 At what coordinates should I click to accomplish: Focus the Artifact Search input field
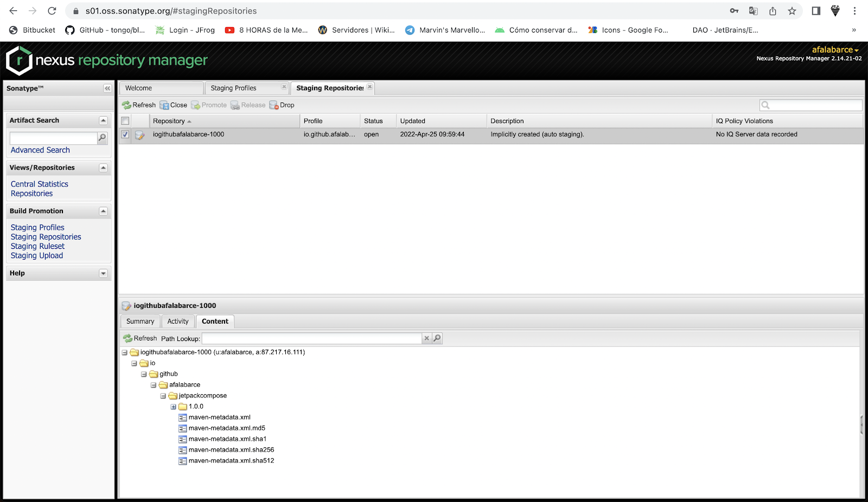[53, 138]
